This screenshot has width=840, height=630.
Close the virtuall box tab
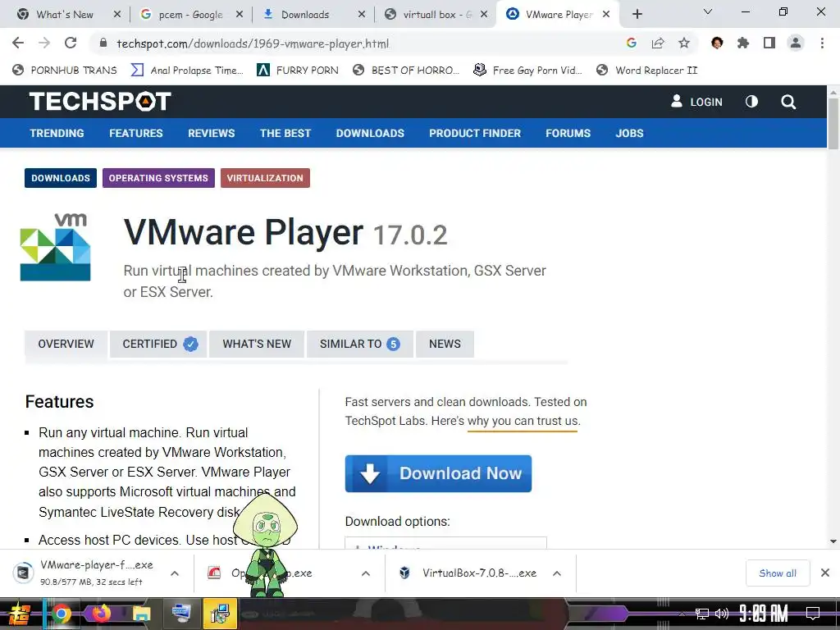[484, 15]
